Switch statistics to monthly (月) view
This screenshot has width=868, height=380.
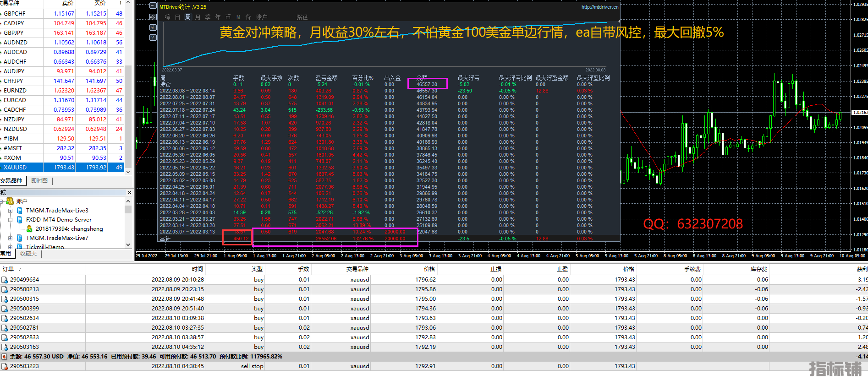click(198, 17)
